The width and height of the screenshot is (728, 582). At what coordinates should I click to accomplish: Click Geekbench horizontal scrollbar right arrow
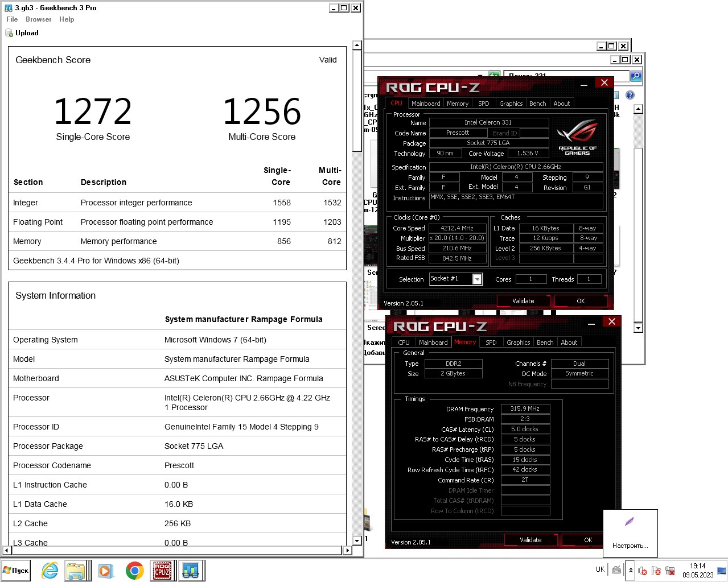(x=348, y=550)
